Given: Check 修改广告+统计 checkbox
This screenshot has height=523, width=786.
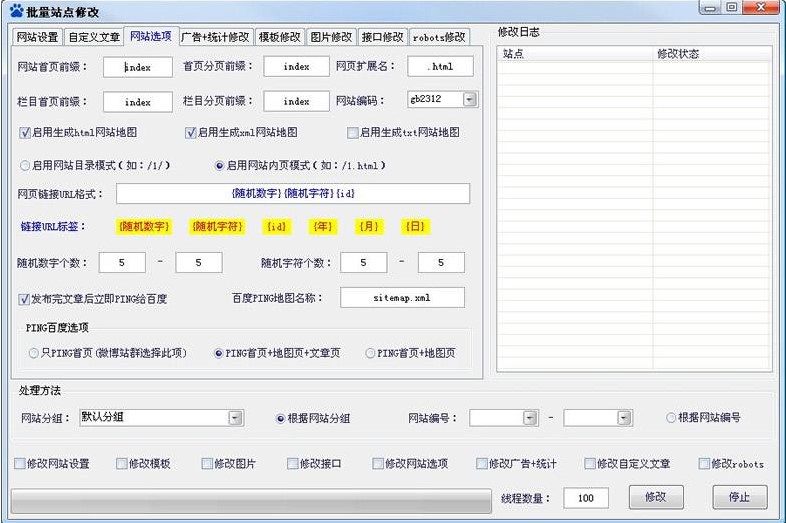Looking at the screenshot, I should click(481, 464).
